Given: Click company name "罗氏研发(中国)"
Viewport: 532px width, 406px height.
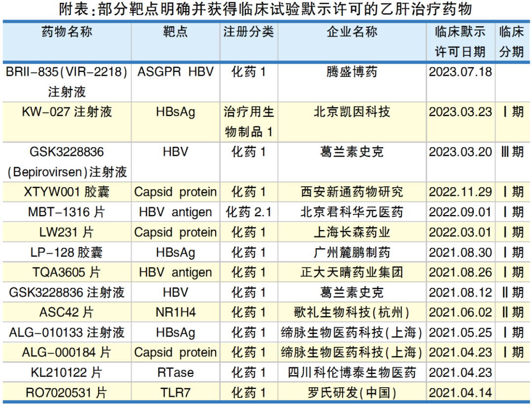Looking at the screenshot, I should tap(352, 393).
